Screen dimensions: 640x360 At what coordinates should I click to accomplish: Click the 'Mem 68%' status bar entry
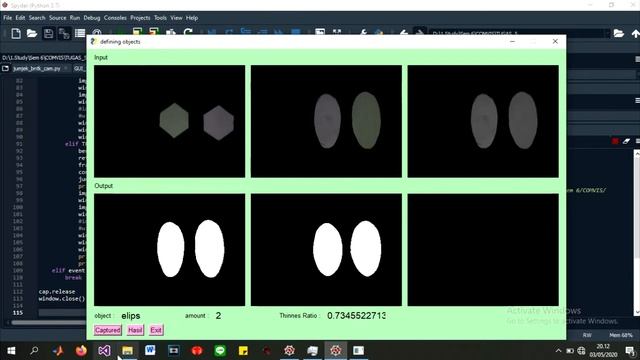(x=621, y=335)
